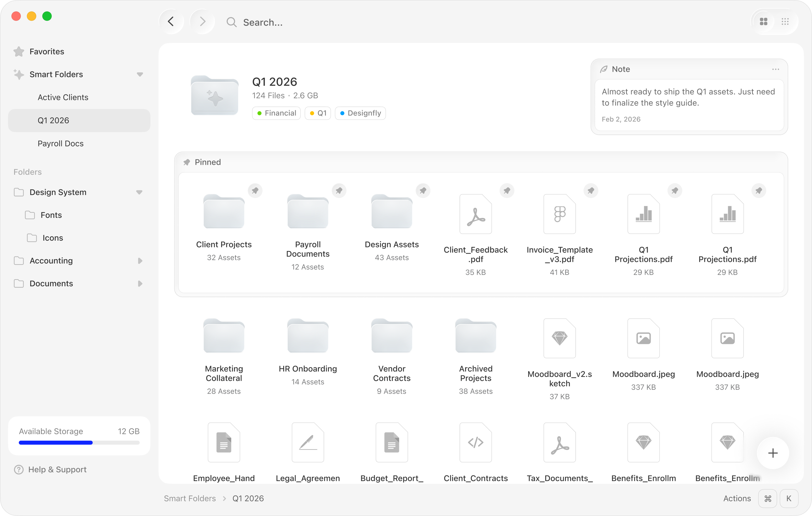
Task: Switch to large grid view icon
Action: tap(763, 22)
